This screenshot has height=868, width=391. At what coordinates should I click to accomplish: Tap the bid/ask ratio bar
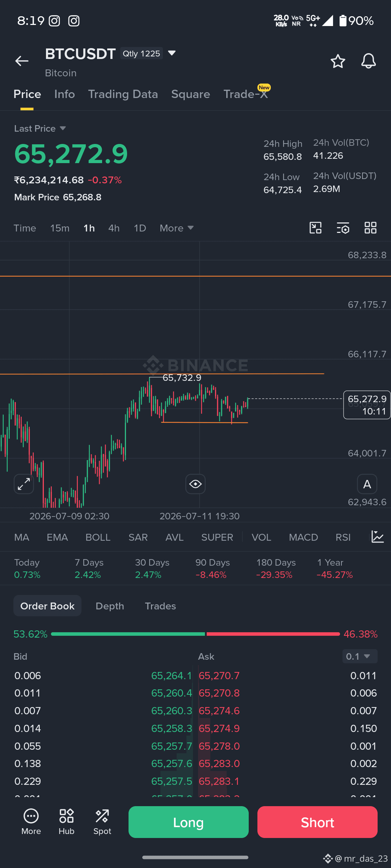195,634
